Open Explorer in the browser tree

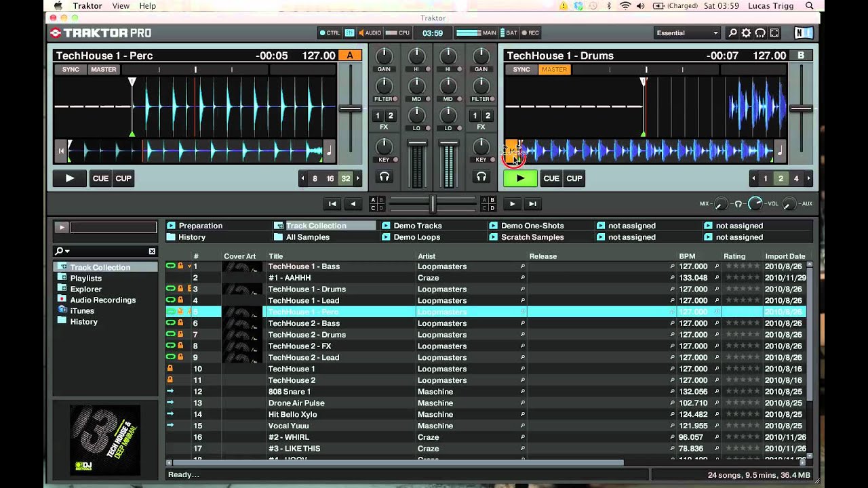pyautogui.click(x=85, y=289)
